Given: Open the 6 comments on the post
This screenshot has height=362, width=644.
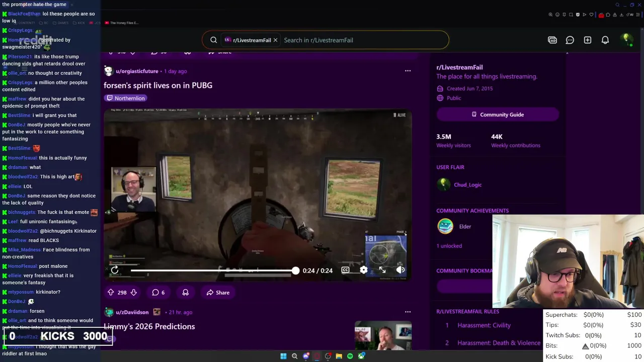Looking at the screenshot, I should point(158,293).
